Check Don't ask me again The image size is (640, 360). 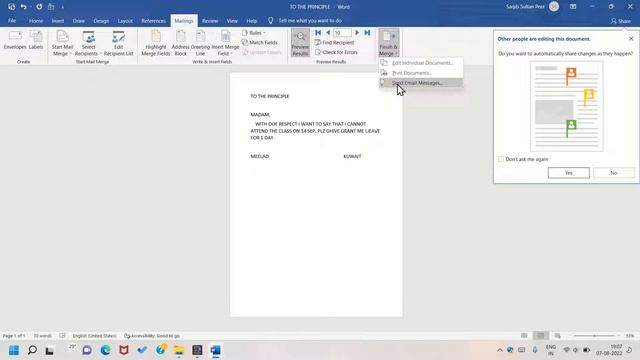[501, 159]
